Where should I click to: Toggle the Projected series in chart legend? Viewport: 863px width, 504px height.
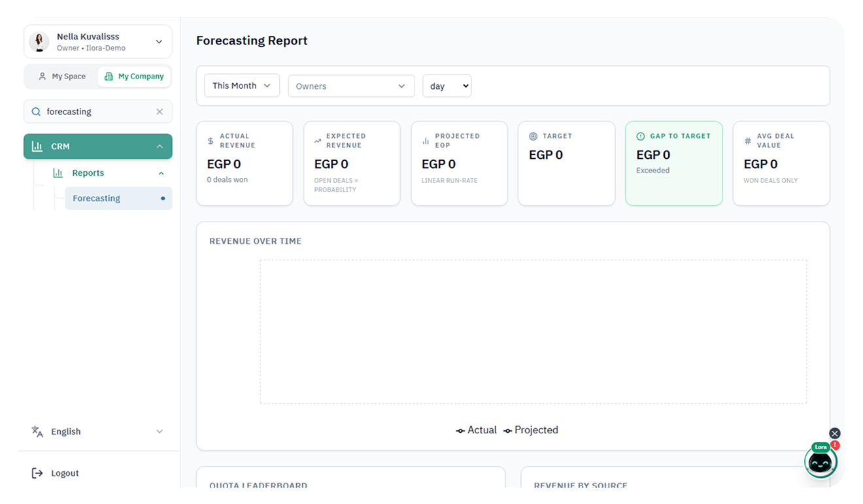531,430
